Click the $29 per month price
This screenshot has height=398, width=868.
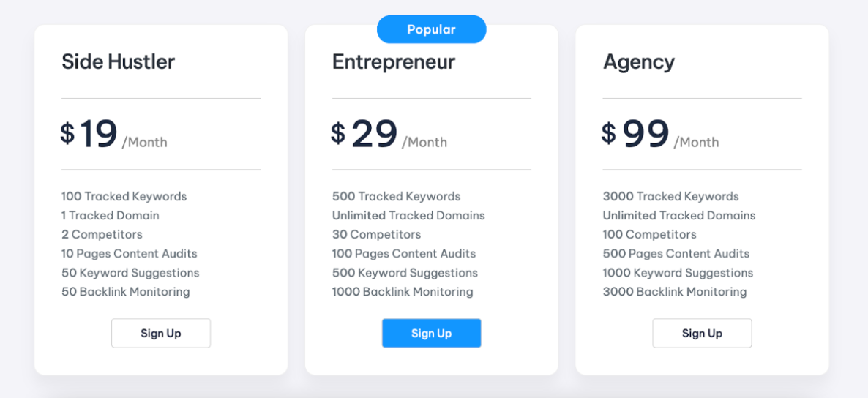(x=389, y=135)
